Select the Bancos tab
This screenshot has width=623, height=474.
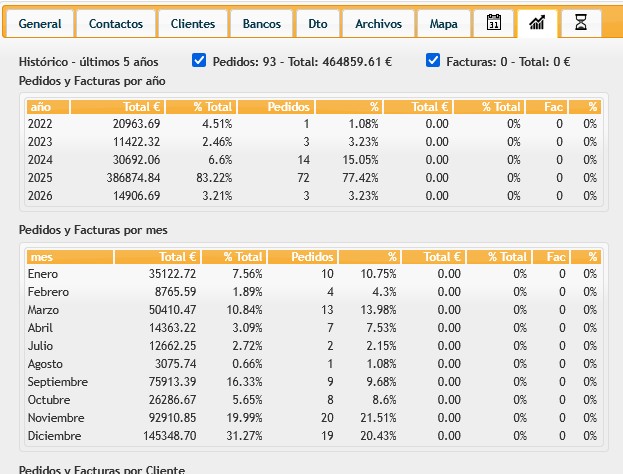coord(260,23)
